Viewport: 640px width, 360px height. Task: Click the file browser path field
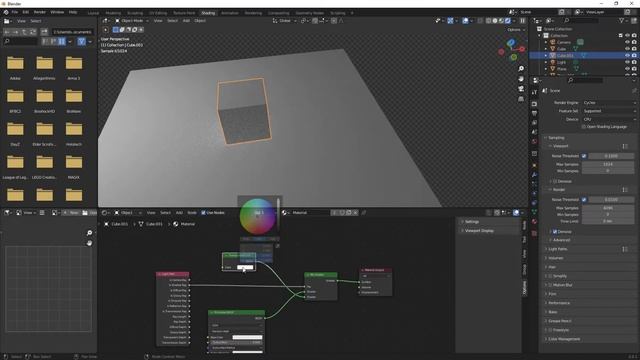(73, 32)
